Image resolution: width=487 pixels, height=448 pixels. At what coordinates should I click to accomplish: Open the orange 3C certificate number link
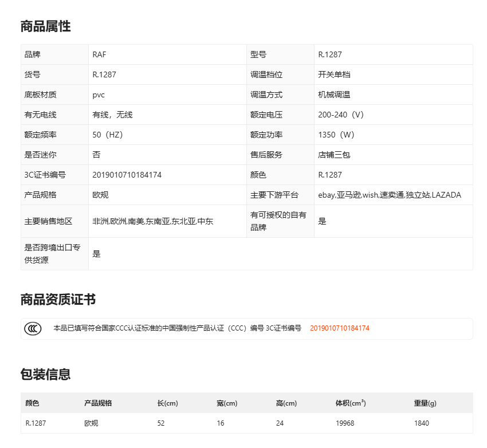click(x=339, y=329)
